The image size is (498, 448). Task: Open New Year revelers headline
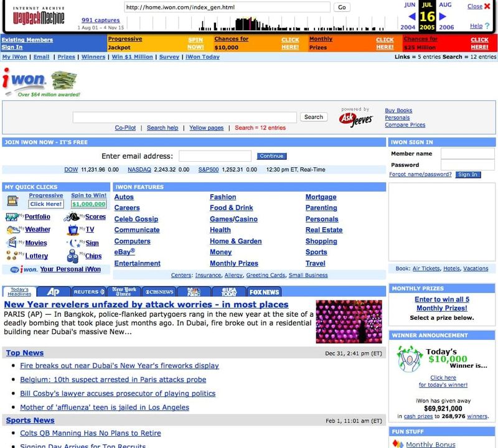pyautogui.click(x=146, y=304)
